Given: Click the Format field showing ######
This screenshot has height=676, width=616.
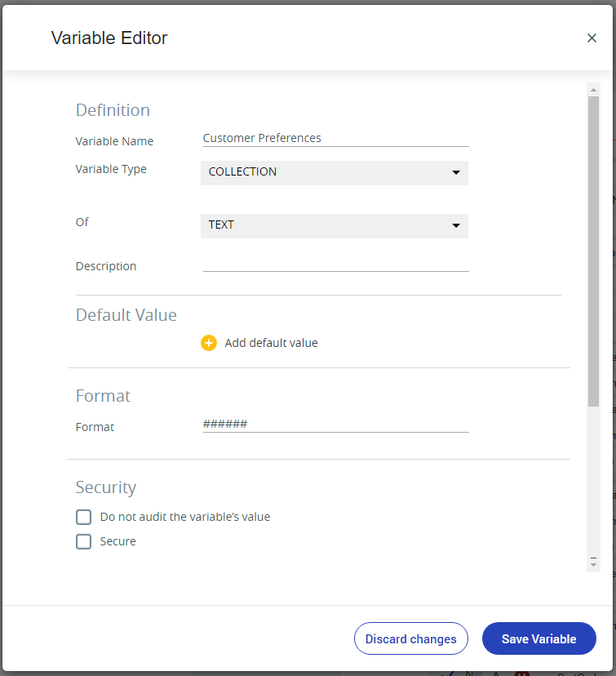Looking at the screenshot, I should [x=335, y=425].
